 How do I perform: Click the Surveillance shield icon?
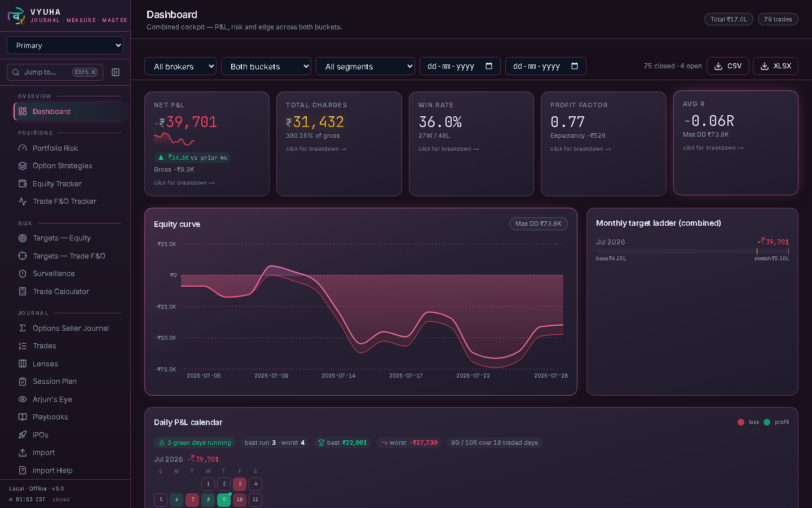click(x=23, y=274)
